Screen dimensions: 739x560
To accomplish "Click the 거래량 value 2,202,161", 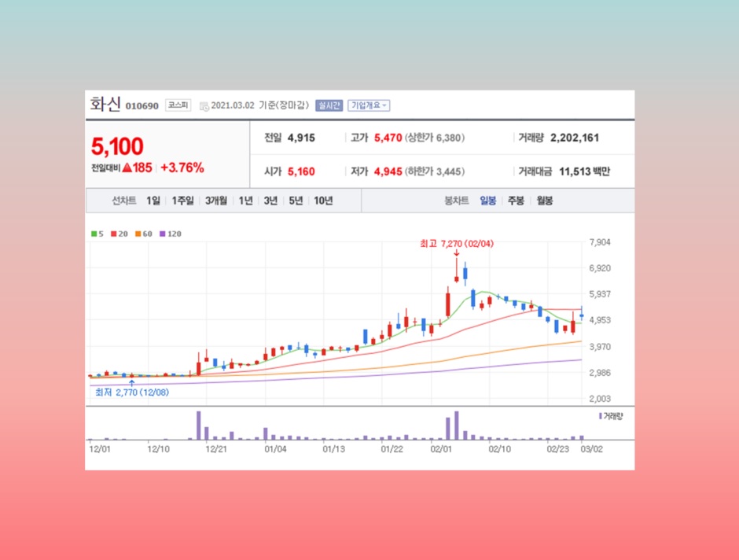I will (575, 138).
